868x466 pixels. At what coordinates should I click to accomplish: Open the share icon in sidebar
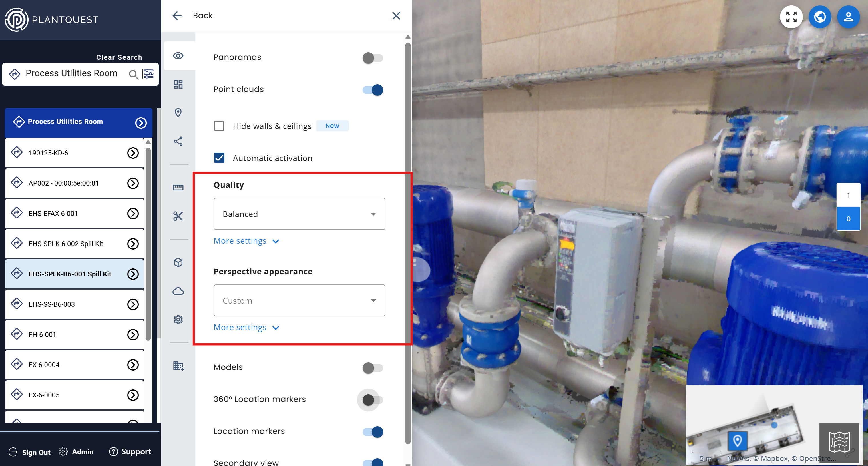tap(178, 141)
